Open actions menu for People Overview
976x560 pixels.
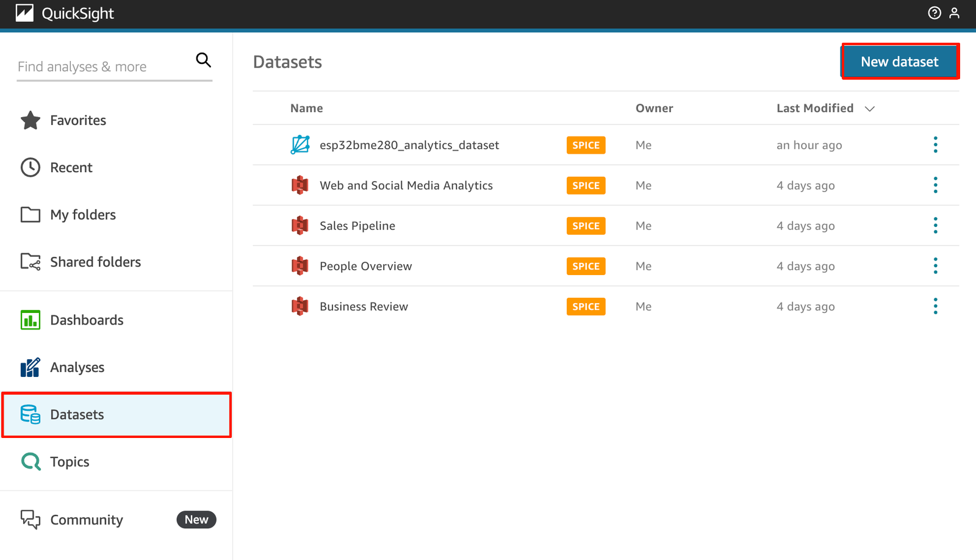(x=935, y=265)
